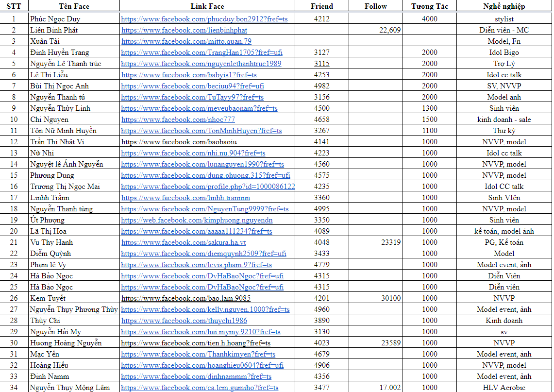Open the thuychi1986 Facebook link
The image size is (554, 392).
(184, 321)
